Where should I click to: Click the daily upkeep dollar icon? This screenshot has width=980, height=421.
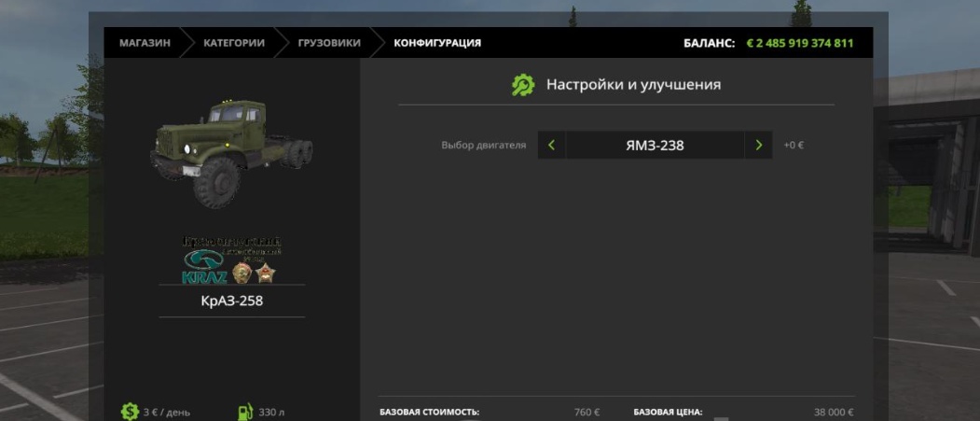(130, 411)
